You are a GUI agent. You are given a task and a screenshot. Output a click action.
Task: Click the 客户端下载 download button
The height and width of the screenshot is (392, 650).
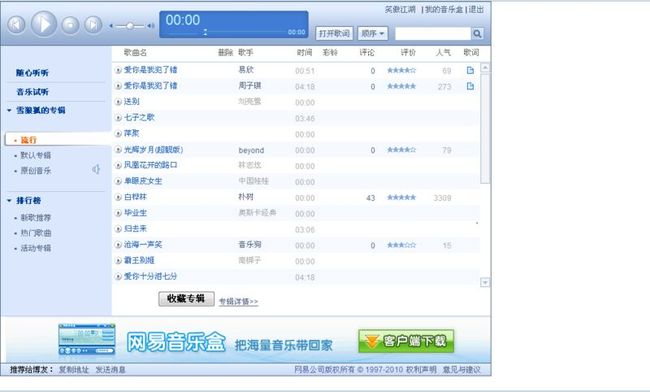point(406,341)
